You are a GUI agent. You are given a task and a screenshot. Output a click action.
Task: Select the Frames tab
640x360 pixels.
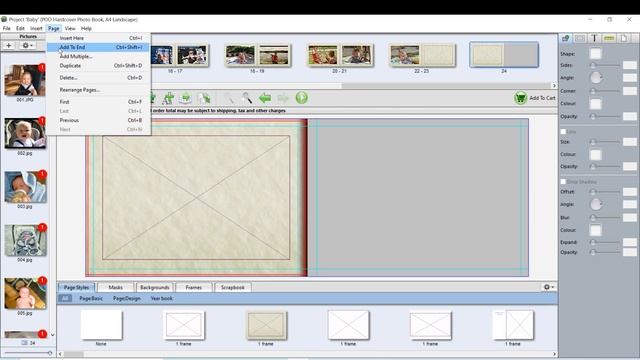click(193, 287)
